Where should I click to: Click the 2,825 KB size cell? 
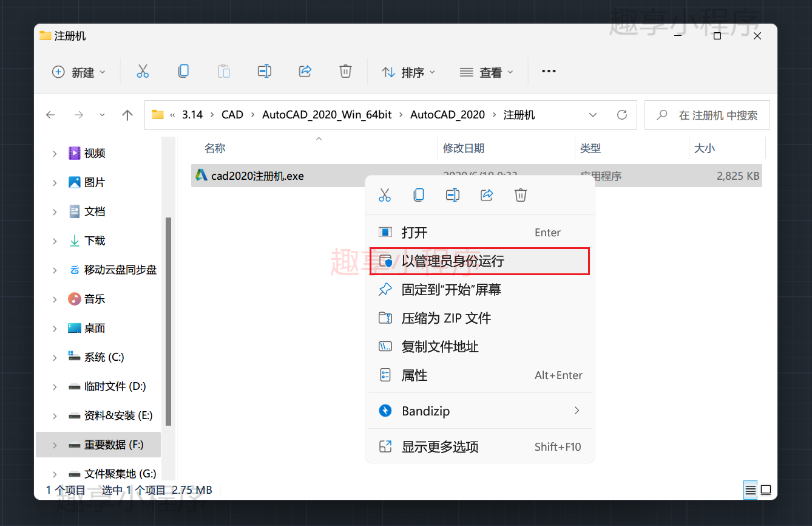coord(738,176)
